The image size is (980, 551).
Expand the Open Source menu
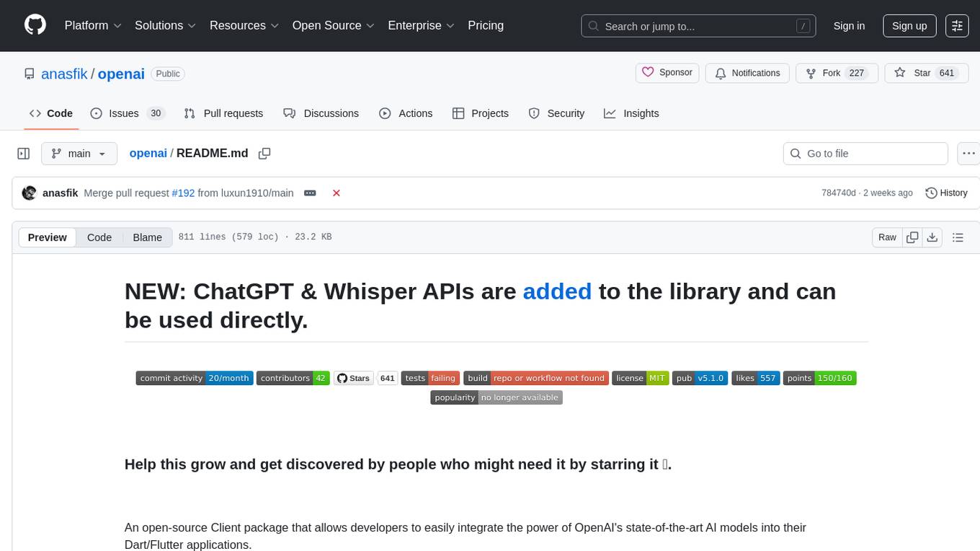pyautogui.click(x=334, y=25)
